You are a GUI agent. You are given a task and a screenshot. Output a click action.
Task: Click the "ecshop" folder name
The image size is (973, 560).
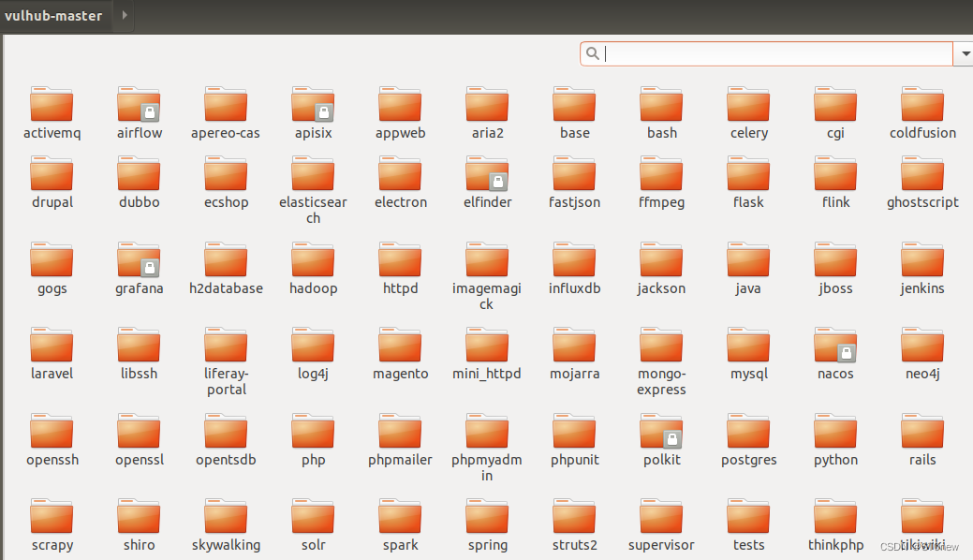point(226,202)
